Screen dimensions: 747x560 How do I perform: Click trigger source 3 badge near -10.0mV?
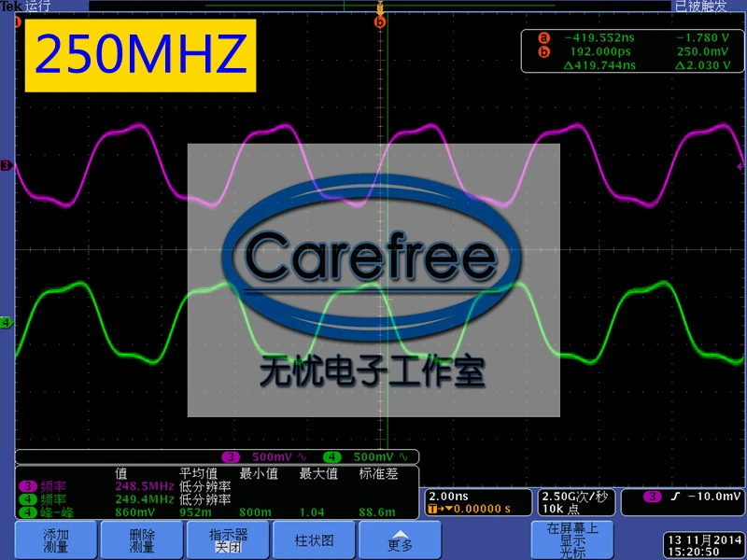click(x=652, y=497)
